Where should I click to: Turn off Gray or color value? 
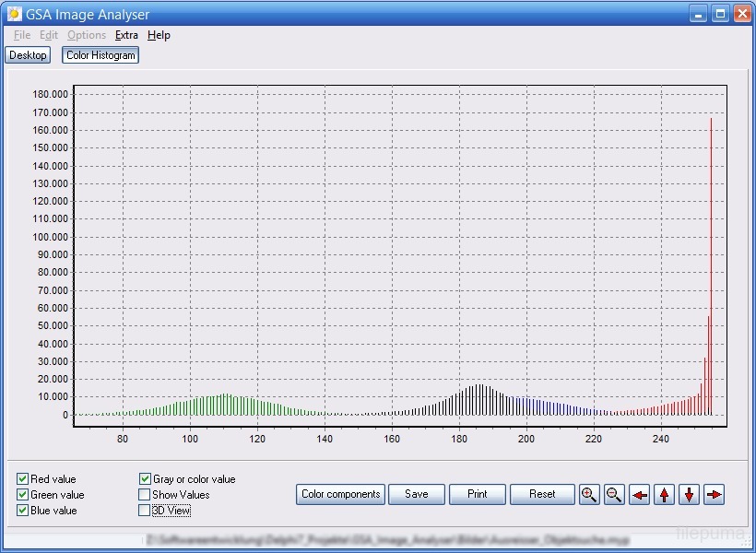tap(146, 479)
